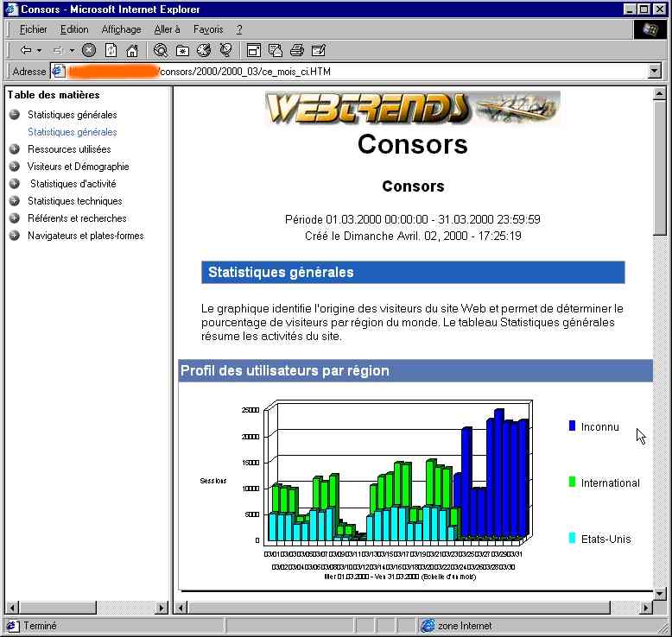Click the report's vertical scrollbar thumb
Screen dimensions: 672x637
(x=660, y=168)
